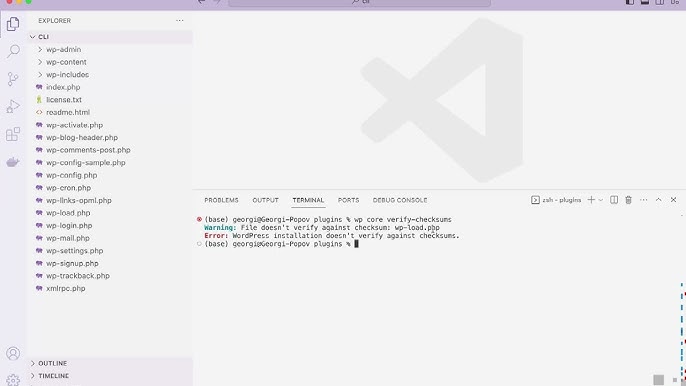Open the Docker view in activity bar
This screenshot has width=686, height=386.
pyautogui.click(x=13, y=162)
